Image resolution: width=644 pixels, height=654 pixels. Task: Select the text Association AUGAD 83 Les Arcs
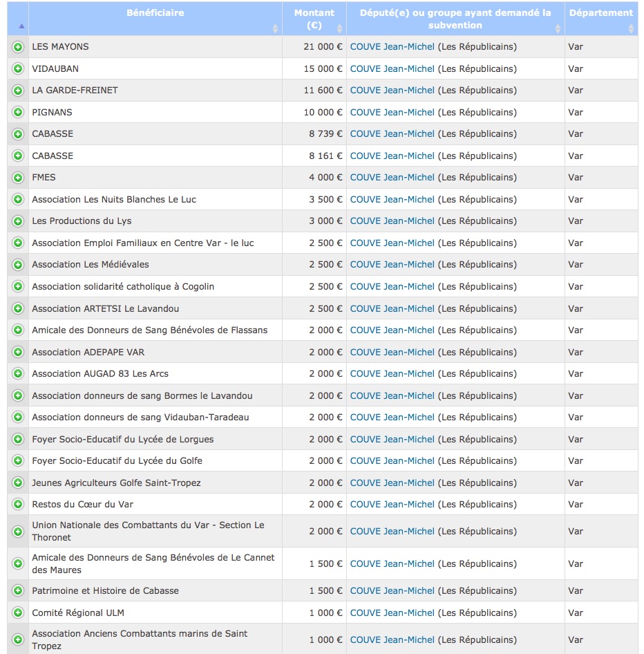[100, 374]
